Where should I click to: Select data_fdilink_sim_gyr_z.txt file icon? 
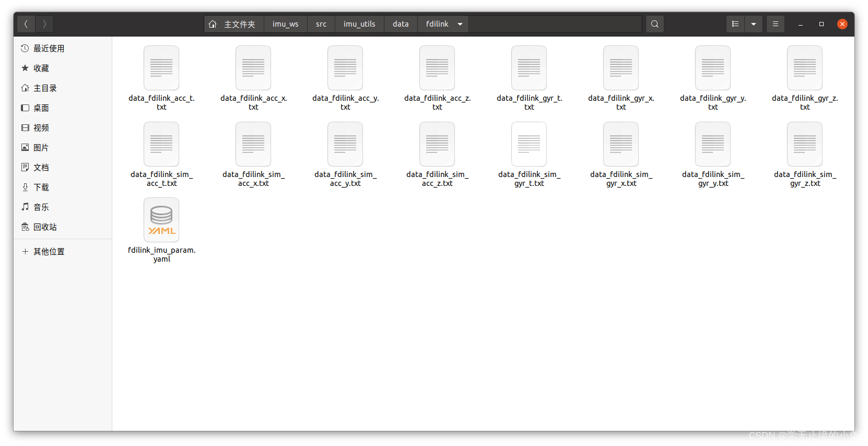tap(805, 144)
